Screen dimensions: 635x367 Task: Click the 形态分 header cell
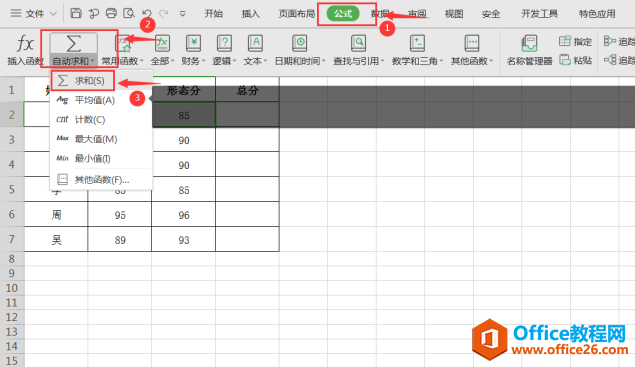pyautogui.click(x=184, y=90)
